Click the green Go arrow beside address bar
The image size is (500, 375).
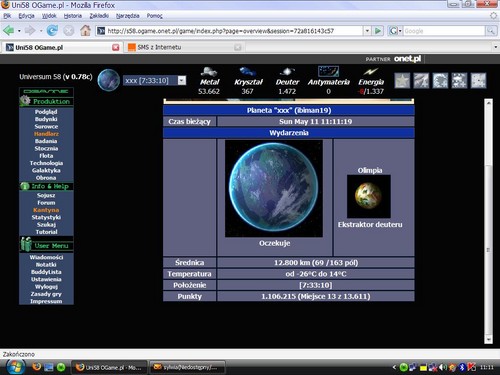[x=378, y=31]
